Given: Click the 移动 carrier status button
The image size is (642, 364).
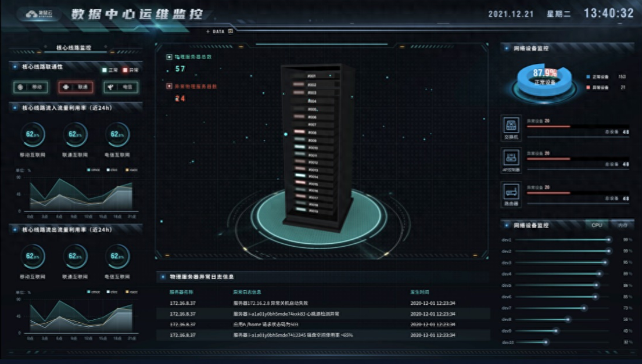Looking at the screenshot, I should [31, 87].
